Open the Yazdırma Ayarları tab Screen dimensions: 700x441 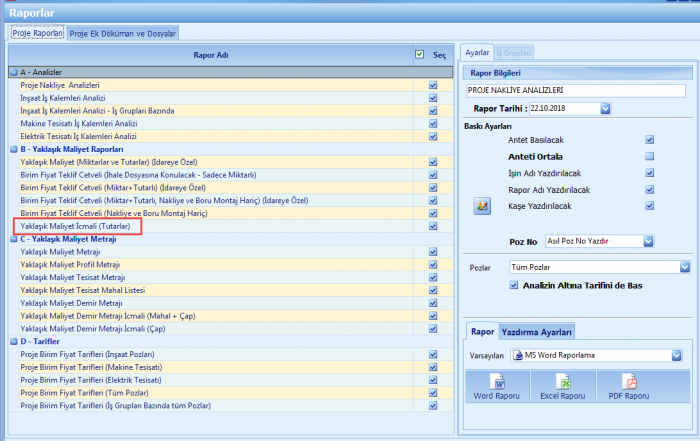[536, 332]
